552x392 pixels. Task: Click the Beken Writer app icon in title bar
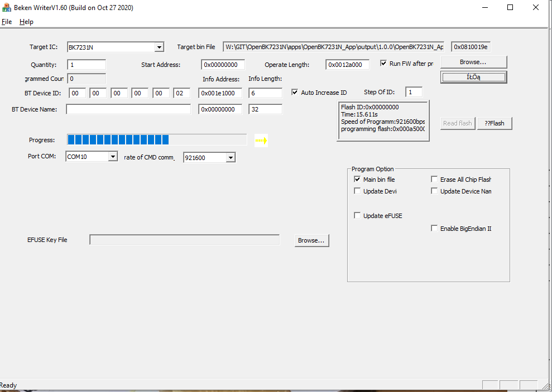tap(6, 7)
